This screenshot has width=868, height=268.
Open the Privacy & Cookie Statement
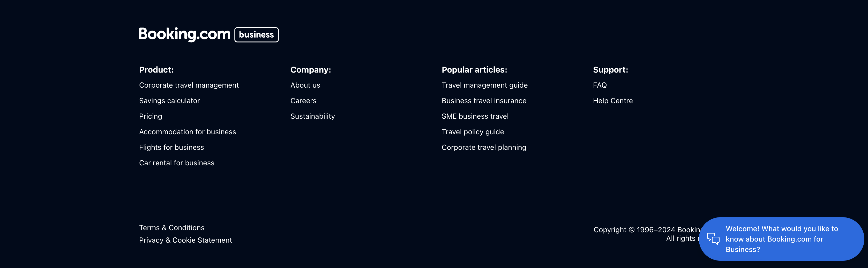(x=185, y=240)
